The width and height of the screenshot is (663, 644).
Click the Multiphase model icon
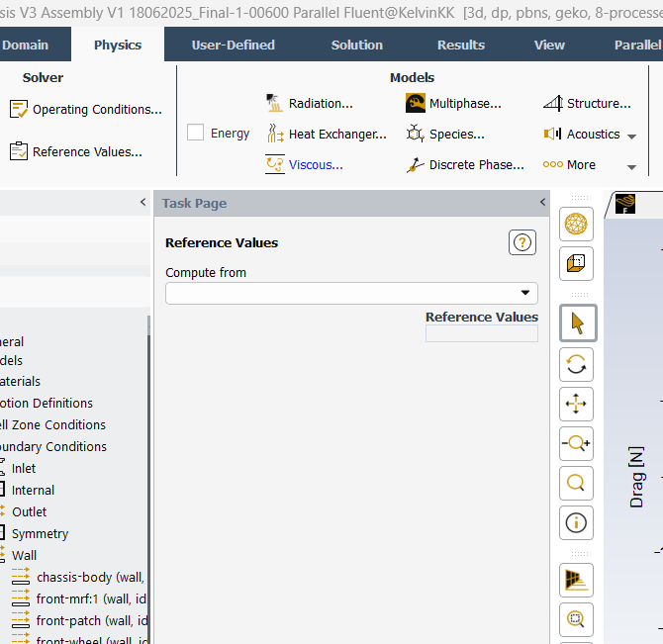point(416,103)
